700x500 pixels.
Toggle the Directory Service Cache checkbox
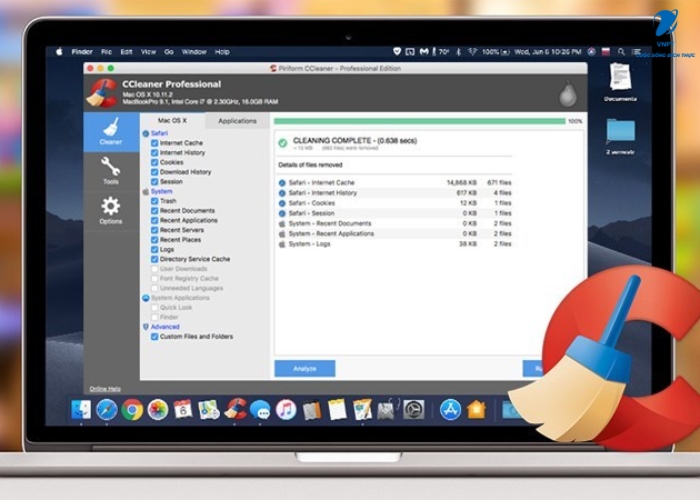[154, 259]
